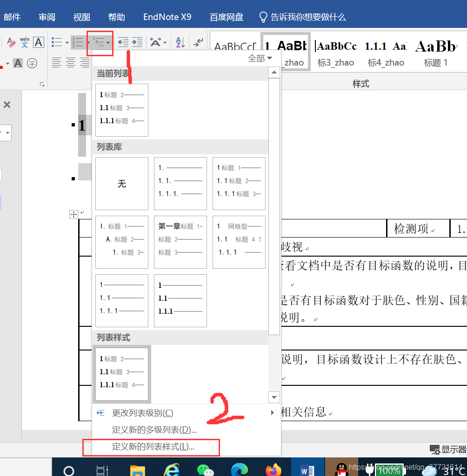
Task: Select 更改列表级别(C) menu item
Action: (186, 413)
